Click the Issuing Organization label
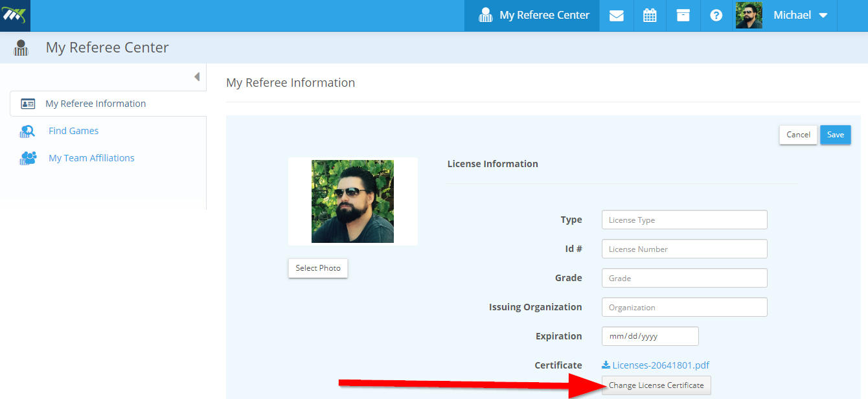 [x=536, y=307]
